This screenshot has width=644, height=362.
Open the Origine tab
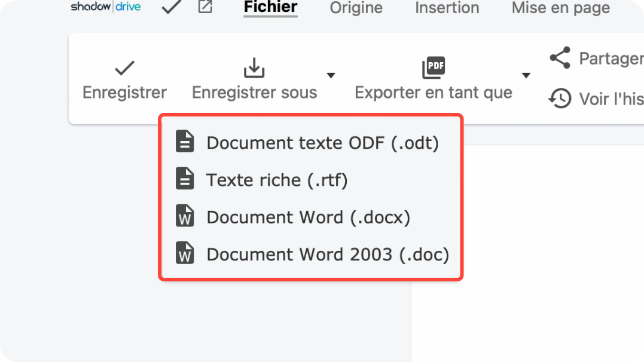(356, 8)
